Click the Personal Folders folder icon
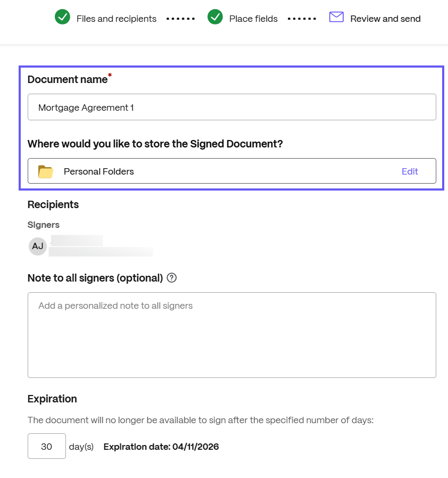The width and height of the screenshot is (448, 478). 45,171
